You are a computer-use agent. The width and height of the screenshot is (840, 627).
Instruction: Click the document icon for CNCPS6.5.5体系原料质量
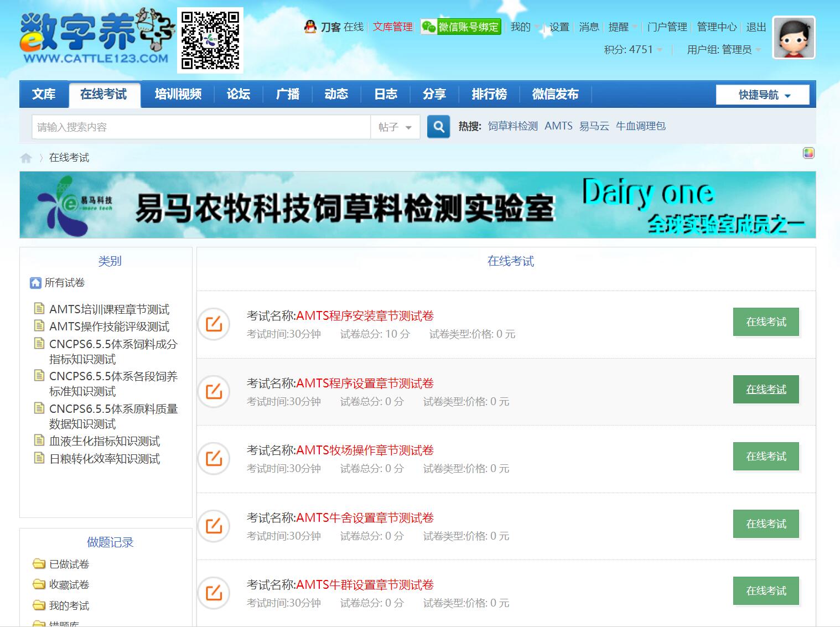(x=39, y=408)
